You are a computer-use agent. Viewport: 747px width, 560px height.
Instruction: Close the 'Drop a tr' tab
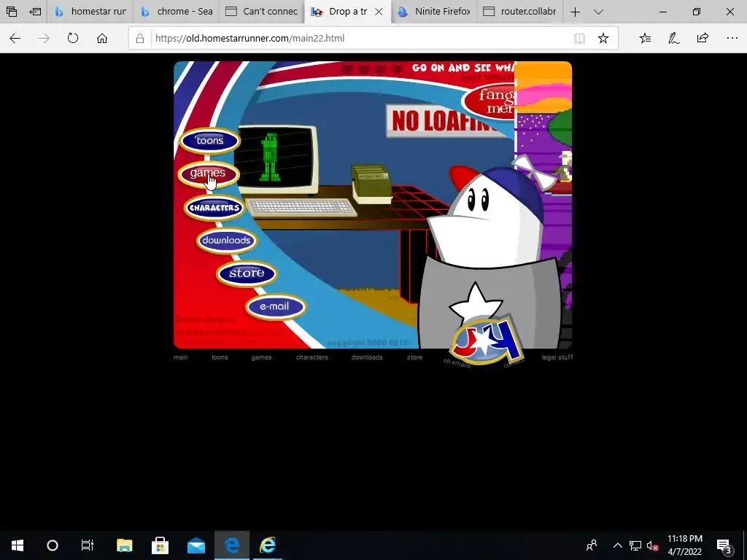[x=379, y=12]
